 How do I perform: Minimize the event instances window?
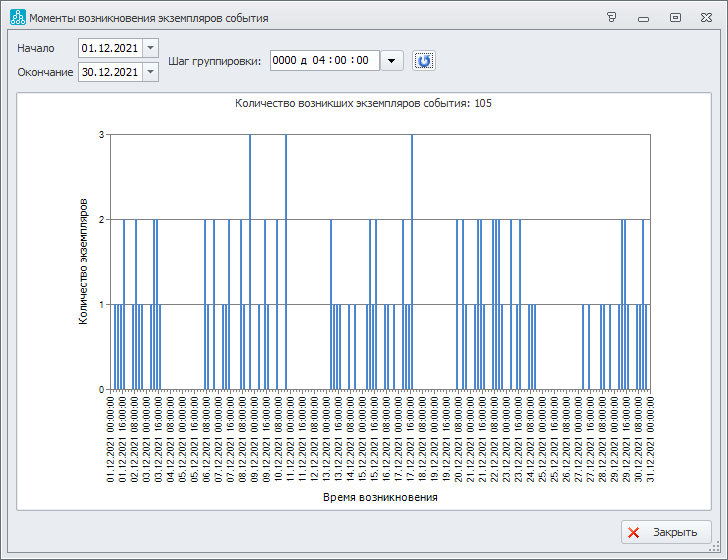click(644, 18)
